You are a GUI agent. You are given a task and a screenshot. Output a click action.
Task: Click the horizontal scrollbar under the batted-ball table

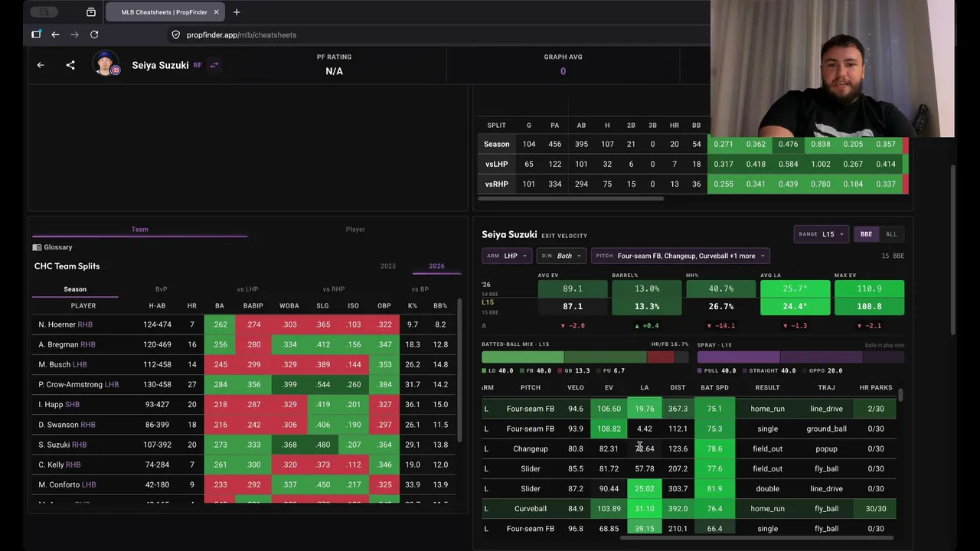(756, 537)
